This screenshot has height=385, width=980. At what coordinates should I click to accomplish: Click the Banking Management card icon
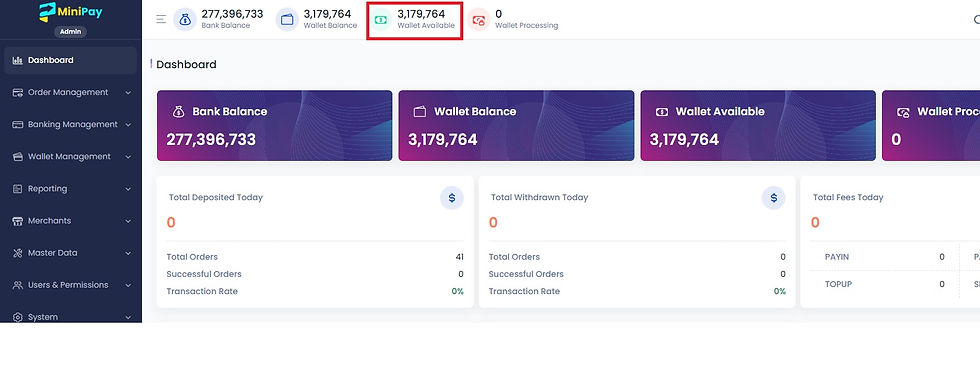tap(18, 124)
